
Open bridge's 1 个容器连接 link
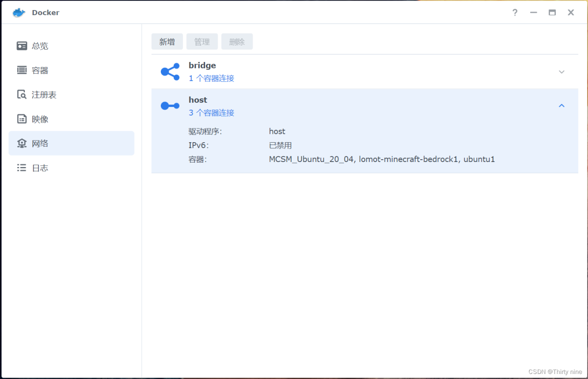(x=211, y=78)
